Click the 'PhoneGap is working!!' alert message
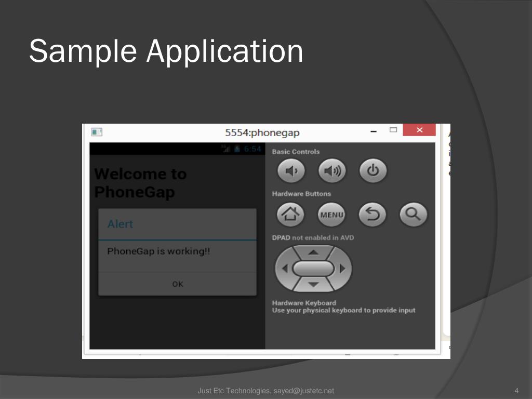This screenshot has height=399, width=532. (158, 251)
